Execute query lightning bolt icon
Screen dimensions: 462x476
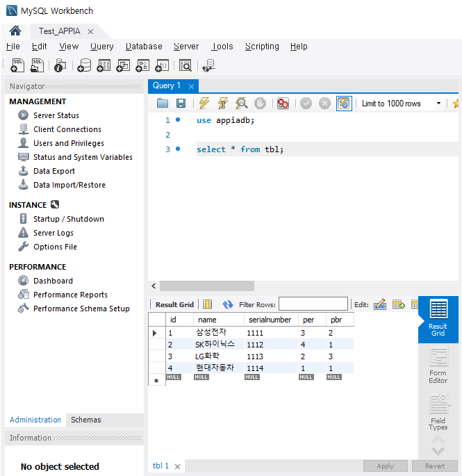point(204,104)
